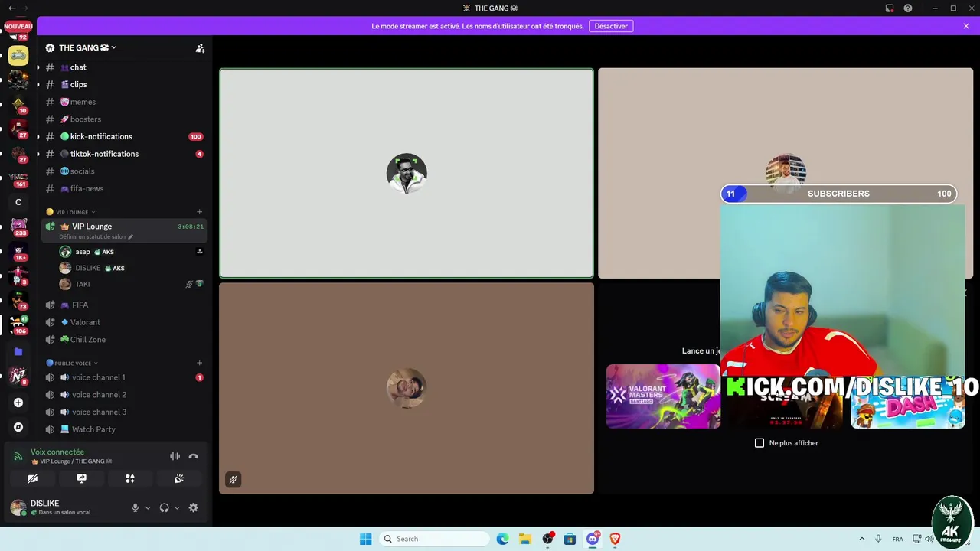
Task: Go back with the title bar arrow
Action: (11, 8)
